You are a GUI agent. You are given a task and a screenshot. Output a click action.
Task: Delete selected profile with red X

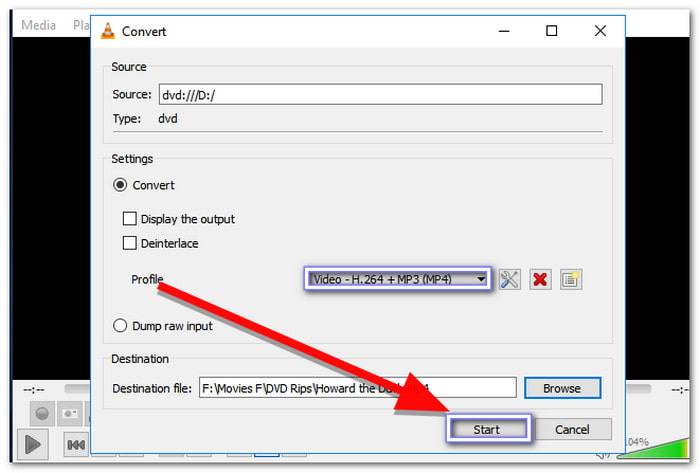click(540, 280)
